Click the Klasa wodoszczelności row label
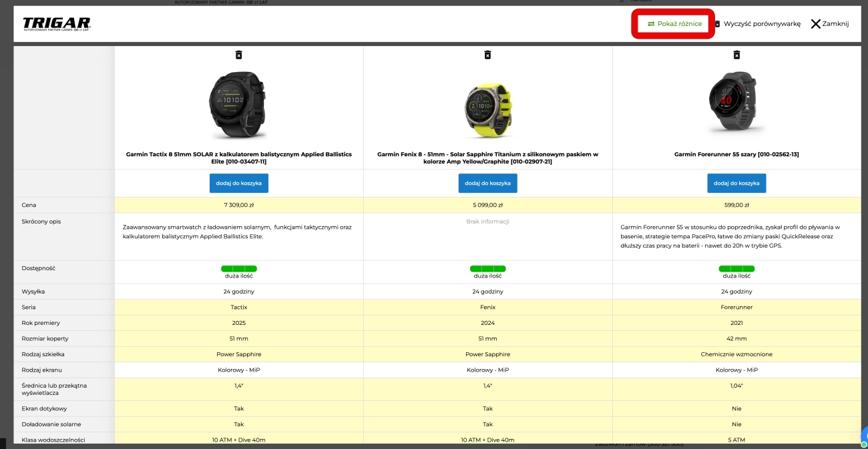Image resolution: width=868 pixels, height=449 pixels. [53, 440]
